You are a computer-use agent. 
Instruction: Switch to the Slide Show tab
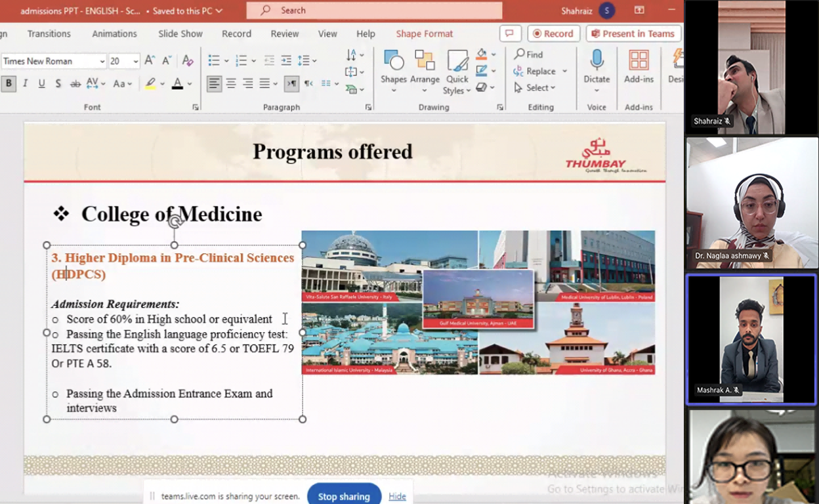pos(180,33)
